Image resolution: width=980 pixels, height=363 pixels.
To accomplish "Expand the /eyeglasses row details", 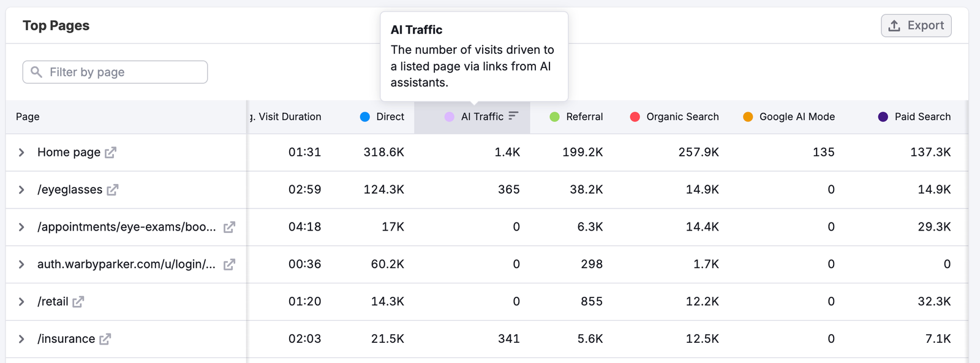I will click(20, 189).
